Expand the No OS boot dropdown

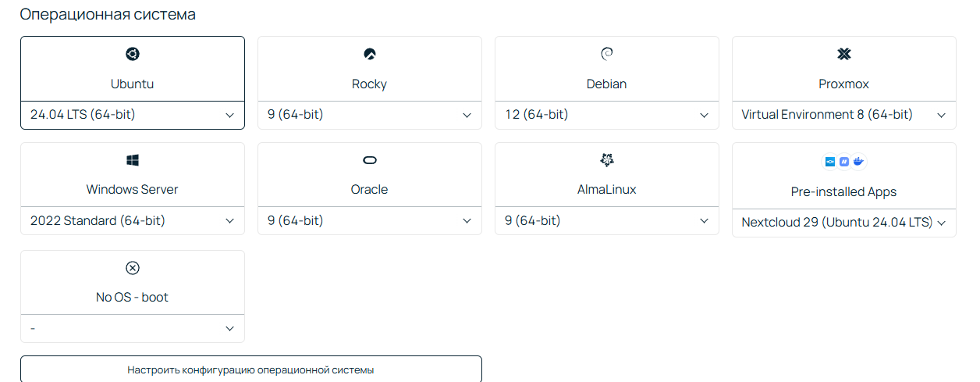pyautogui.click(x=133, y=329)
